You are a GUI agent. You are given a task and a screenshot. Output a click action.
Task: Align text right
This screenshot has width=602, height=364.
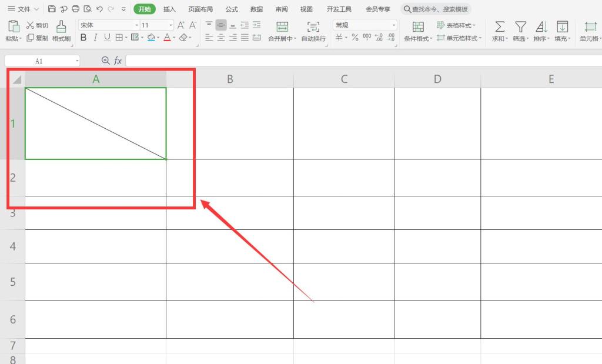(x=233, y=37)
